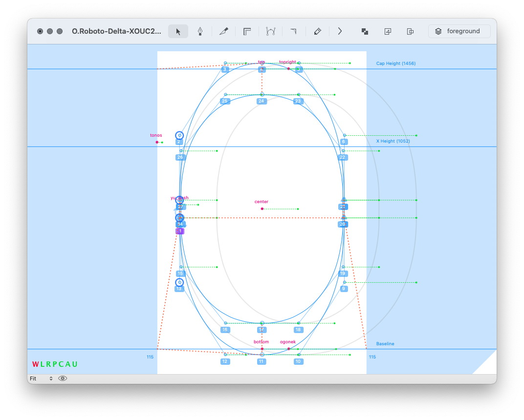The width and height of the screenshot is (524, 420).
Task: Click the remove overlap icon
Action: click(x=365, y=31)
